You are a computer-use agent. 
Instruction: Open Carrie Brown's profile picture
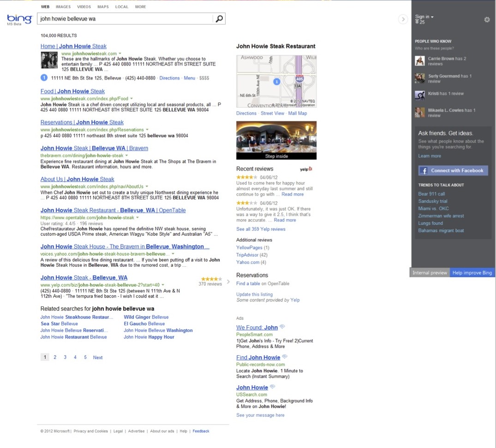tap(419, 61)
